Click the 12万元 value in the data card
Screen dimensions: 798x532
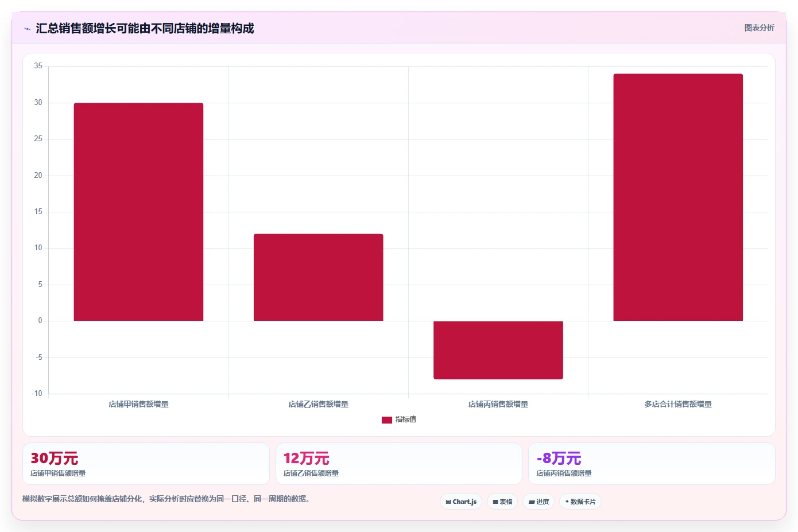pyautogui.click(x=307, y=459)
